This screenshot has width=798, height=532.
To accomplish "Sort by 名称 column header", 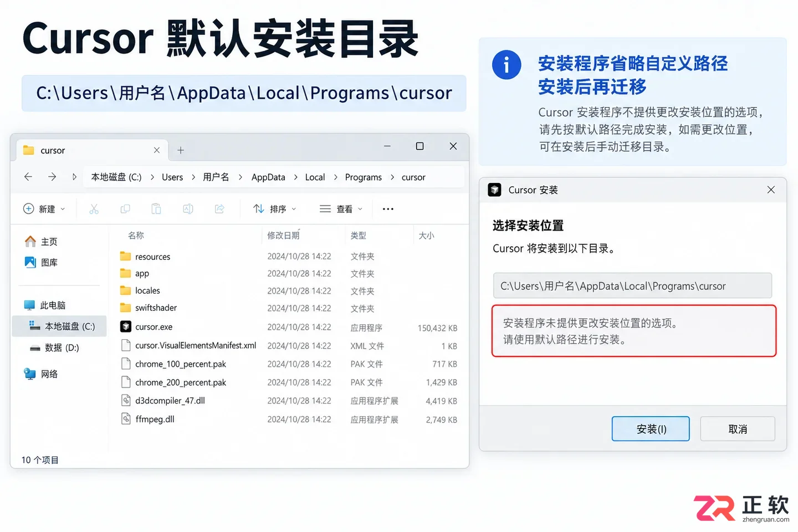I will point(136,236).
